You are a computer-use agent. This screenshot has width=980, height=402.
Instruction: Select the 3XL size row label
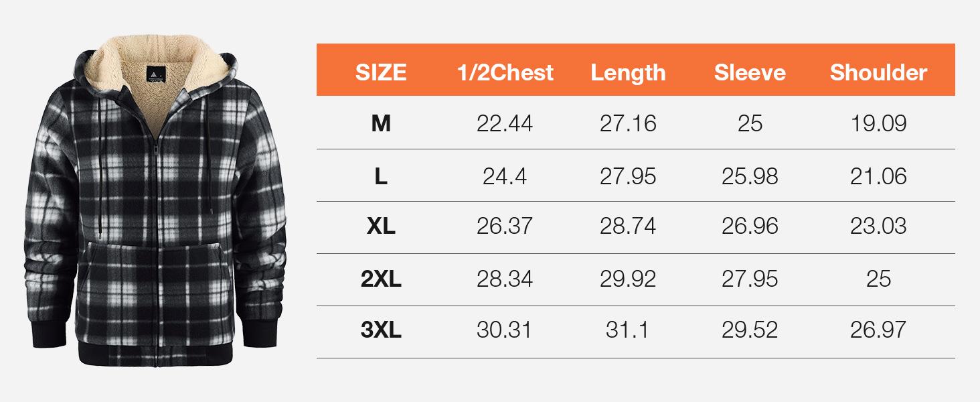point(381,330)
